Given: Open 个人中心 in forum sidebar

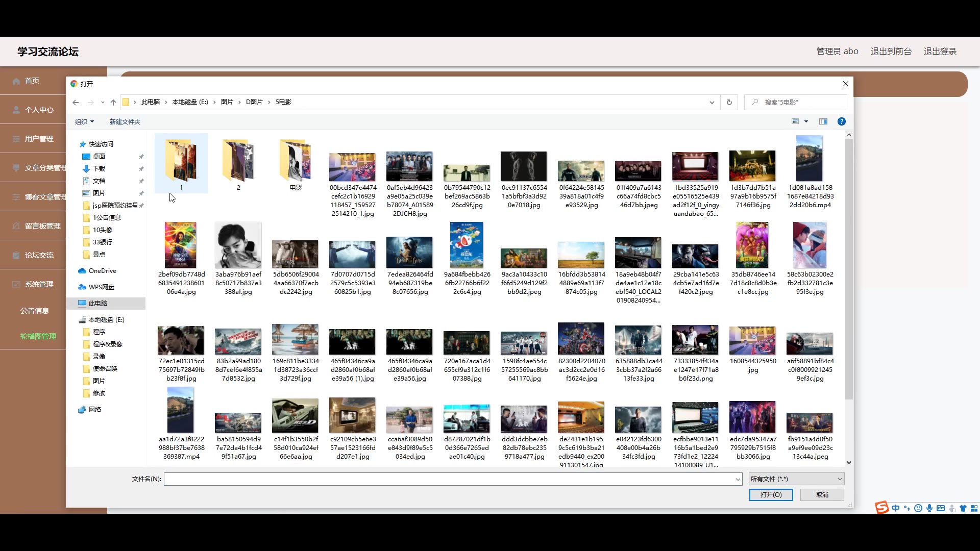Looking at the screenshot, I should click(39, 110).
